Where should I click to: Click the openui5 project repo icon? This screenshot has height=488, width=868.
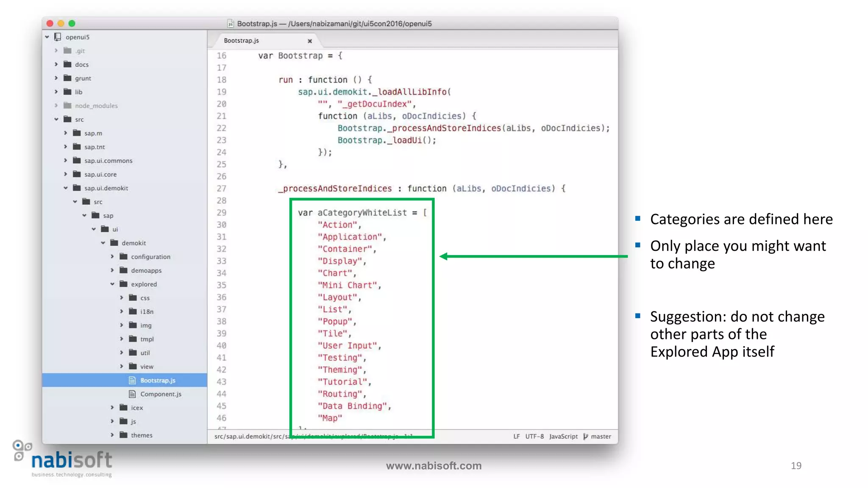click(x=58, y=37)
